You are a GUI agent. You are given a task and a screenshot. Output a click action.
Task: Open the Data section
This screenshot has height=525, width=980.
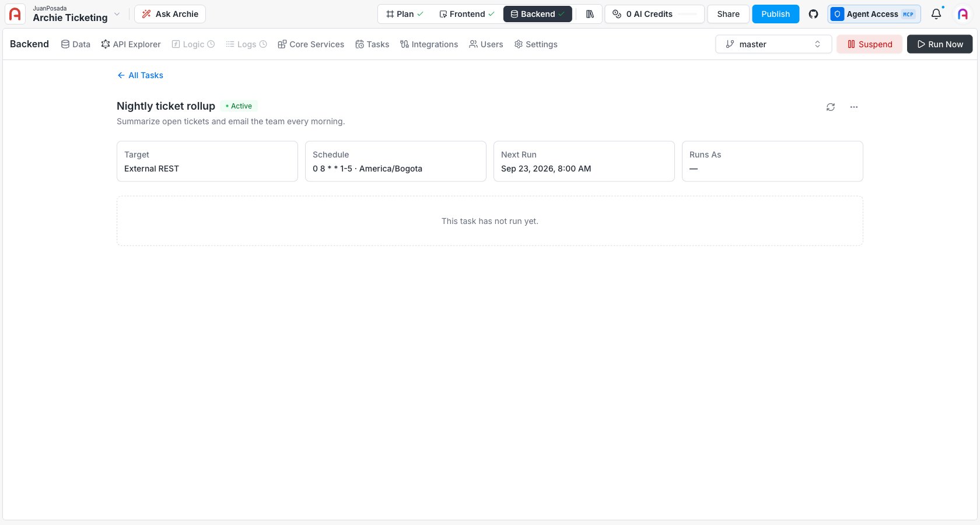pos(76,44)
